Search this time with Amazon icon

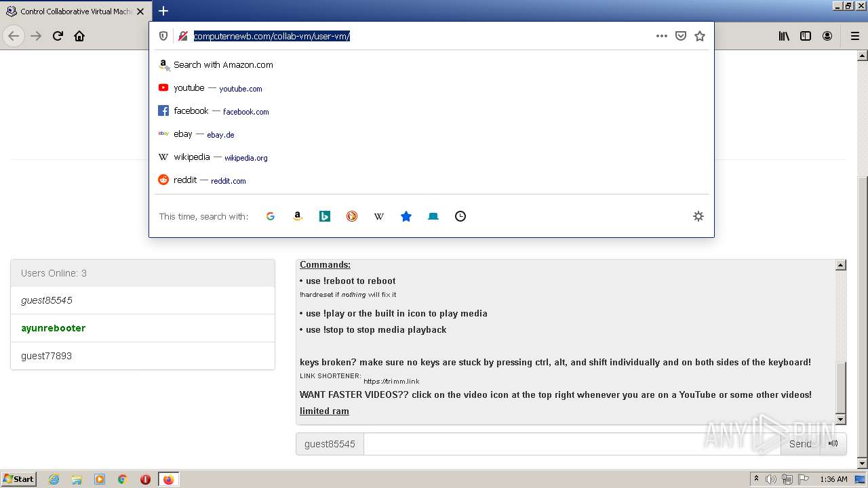pos(298,216)
